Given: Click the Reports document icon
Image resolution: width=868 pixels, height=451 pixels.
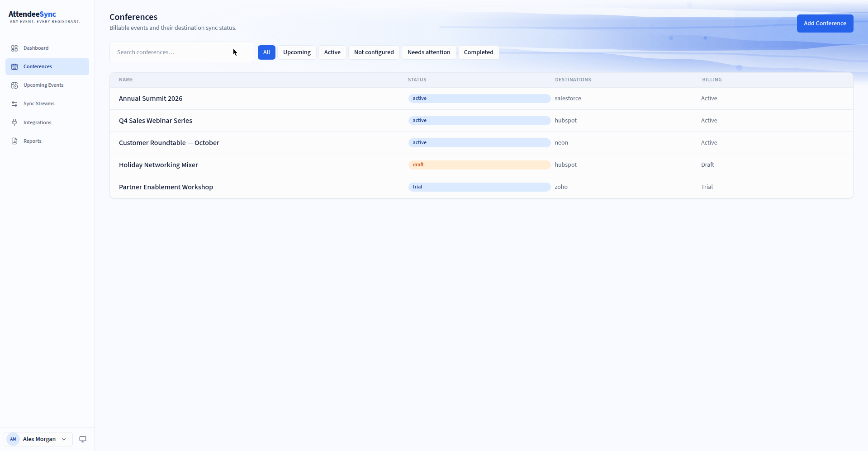Looking at the screenshot, I should pyautogui.click(x=14, y=141).
